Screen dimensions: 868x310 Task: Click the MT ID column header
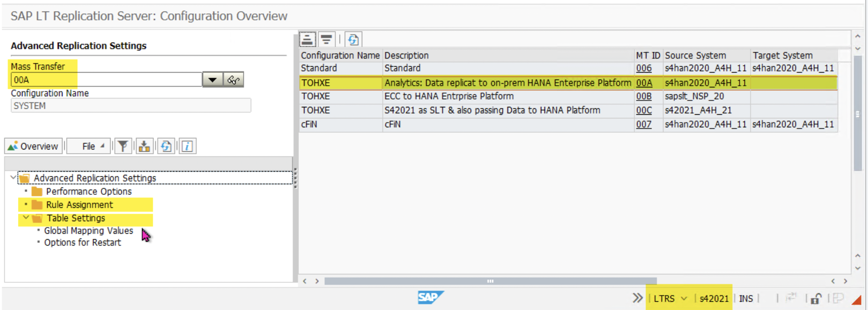[x=648, y=56]
